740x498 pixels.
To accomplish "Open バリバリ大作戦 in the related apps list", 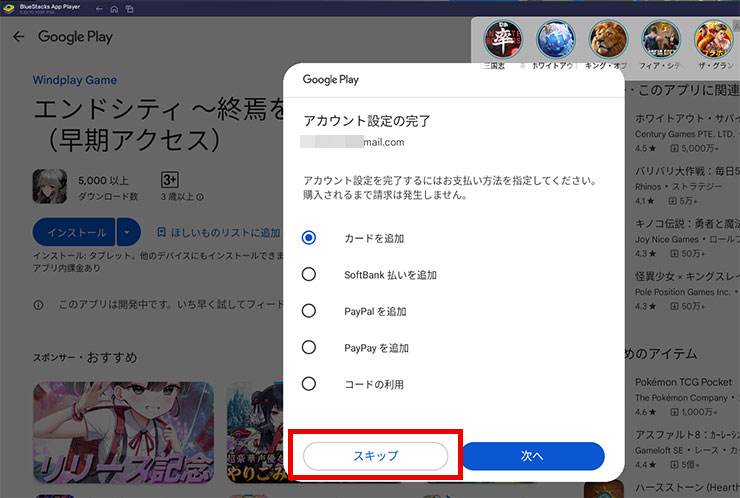I will [687, 186].
